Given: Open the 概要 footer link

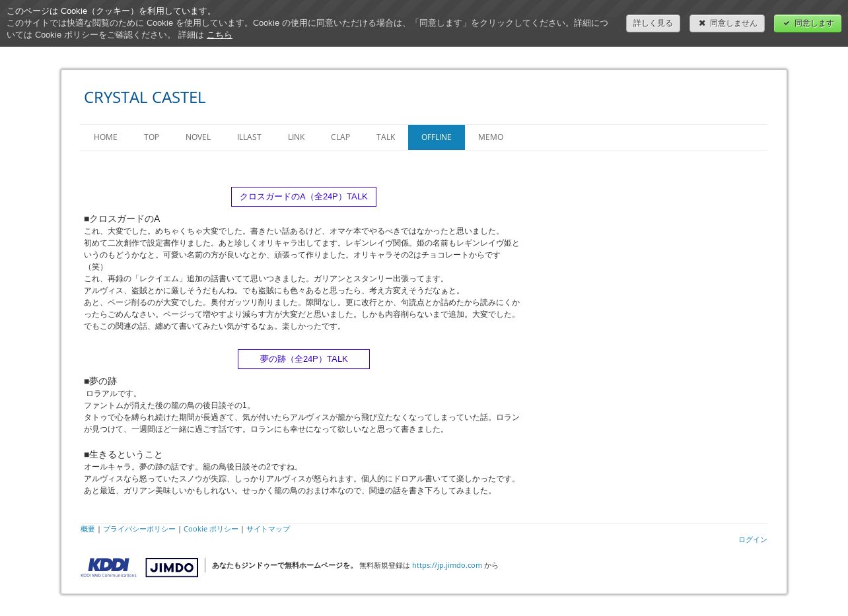Looking at the screenshot, I should point(88,529).
